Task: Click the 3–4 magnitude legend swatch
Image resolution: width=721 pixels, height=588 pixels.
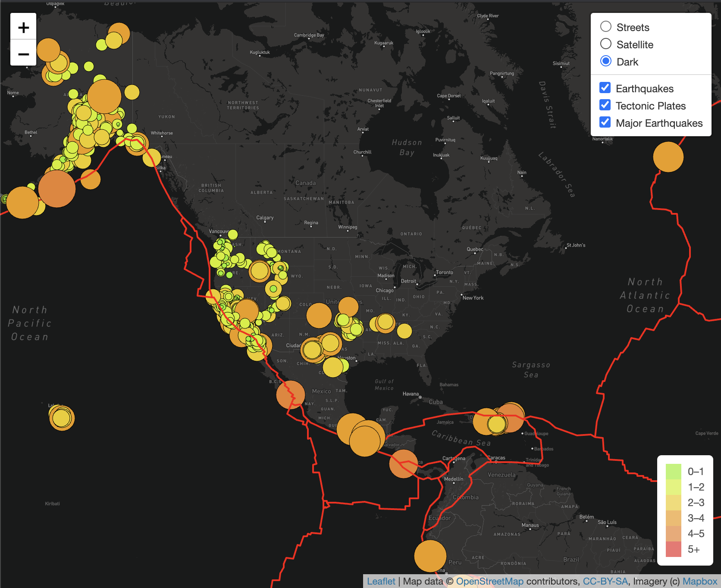Action: click(x=673, y=518)
